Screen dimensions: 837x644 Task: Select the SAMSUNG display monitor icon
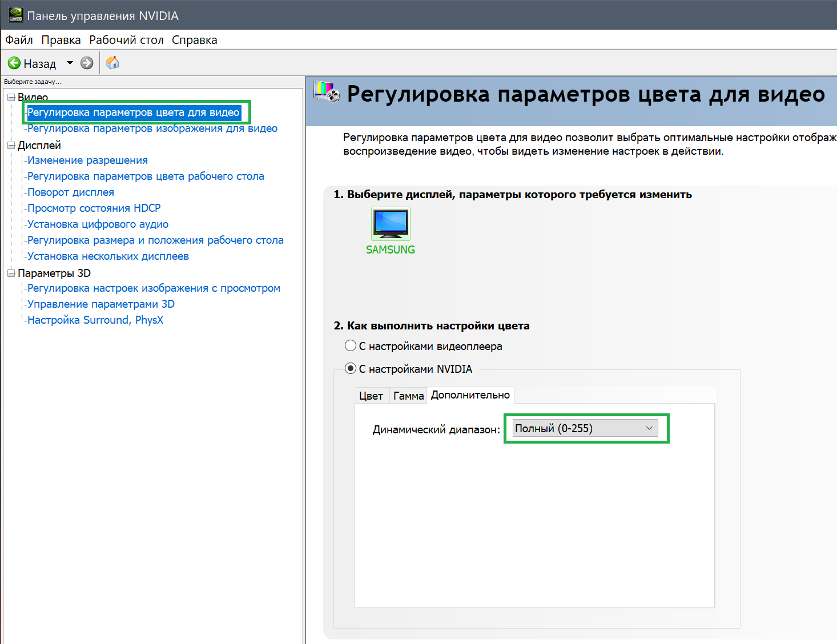click(x=391, y=224)
